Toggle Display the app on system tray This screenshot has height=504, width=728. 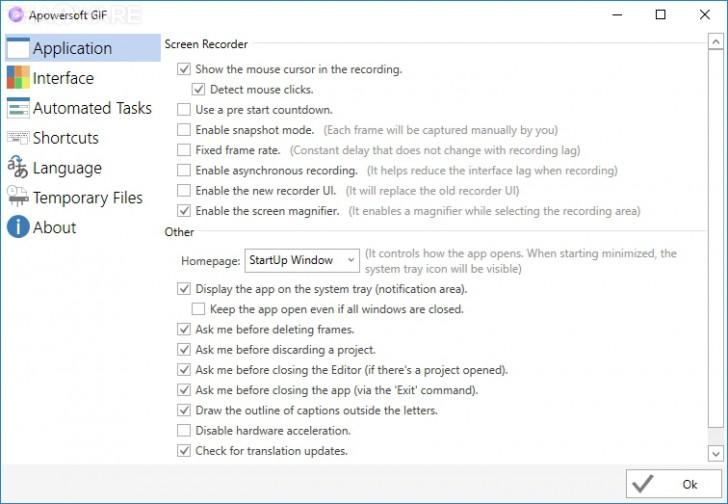(184, 289)
